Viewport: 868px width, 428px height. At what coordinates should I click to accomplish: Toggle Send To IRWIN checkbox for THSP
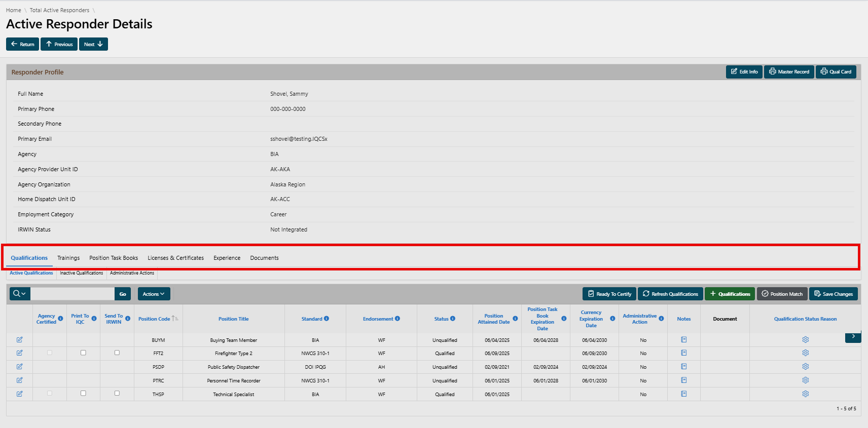click(117, 393)
